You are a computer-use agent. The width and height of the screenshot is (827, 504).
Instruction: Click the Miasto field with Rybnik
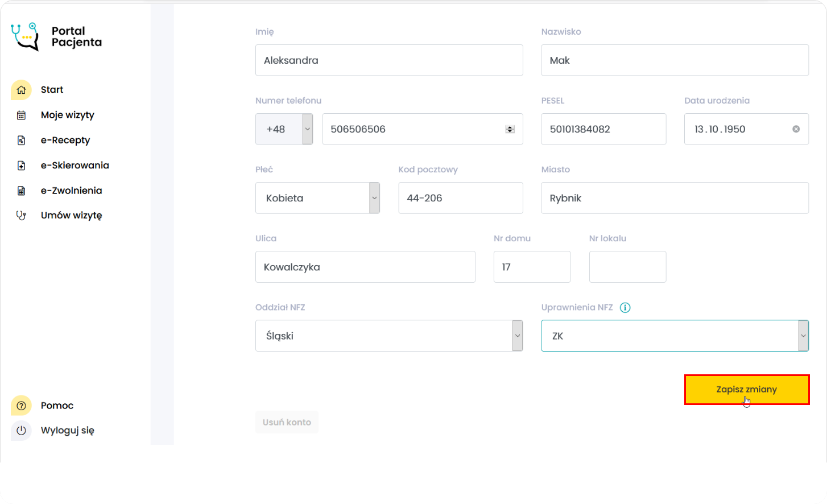(675, 198)
